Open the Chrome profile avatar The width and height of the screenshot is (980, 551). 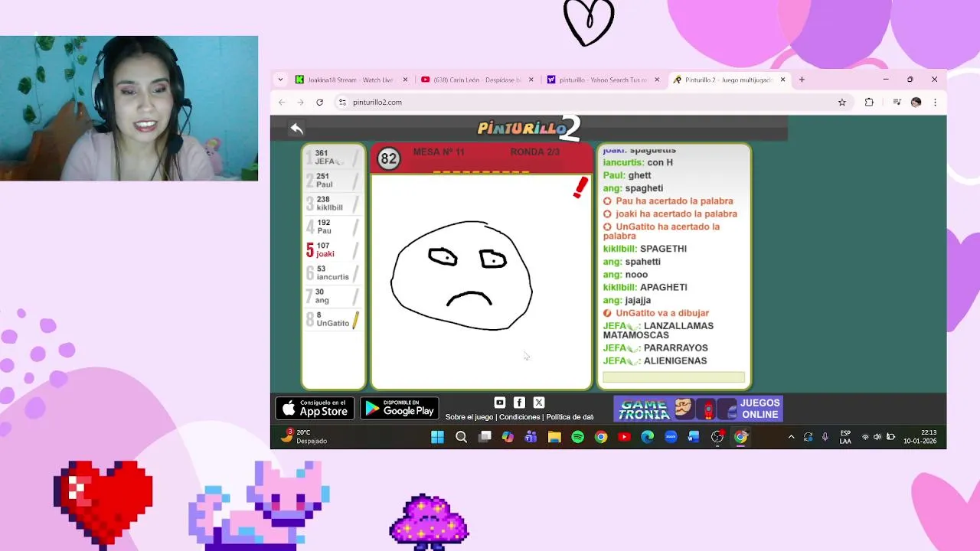point(916,103)
